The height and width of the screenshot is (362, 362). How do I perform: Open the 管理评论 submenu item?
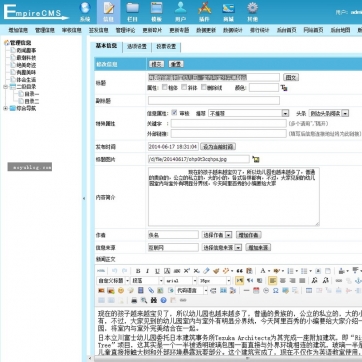[x=125, y=30]
